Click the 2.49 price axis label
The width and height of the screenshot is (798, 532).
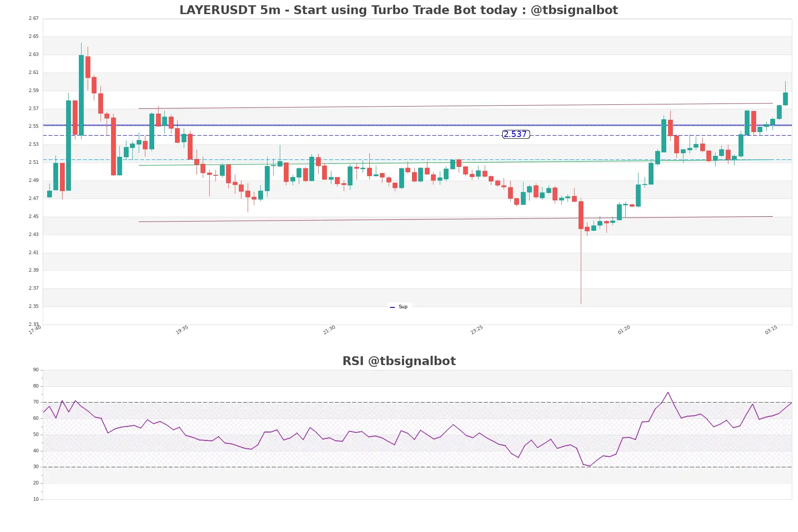(x=33, y=181)
